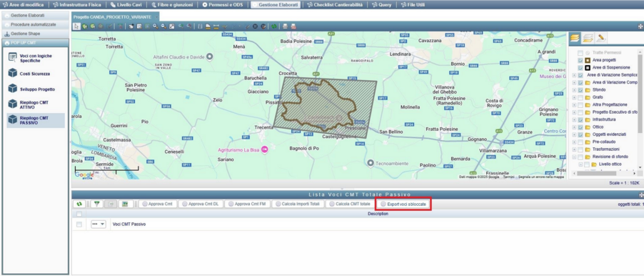644x276 pixels.
Task: Toggle Sfondo layer checkbox
Action: 580,89
